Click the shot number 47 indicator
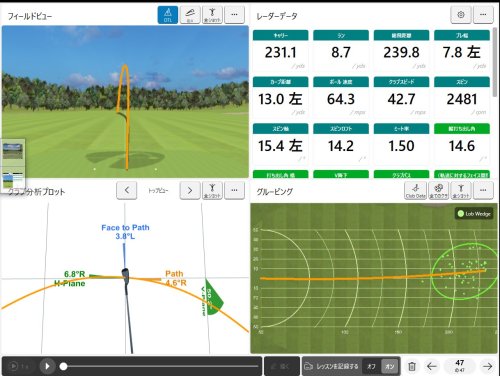The height and width of the screenshot is (376, 500). click(460, 365)
